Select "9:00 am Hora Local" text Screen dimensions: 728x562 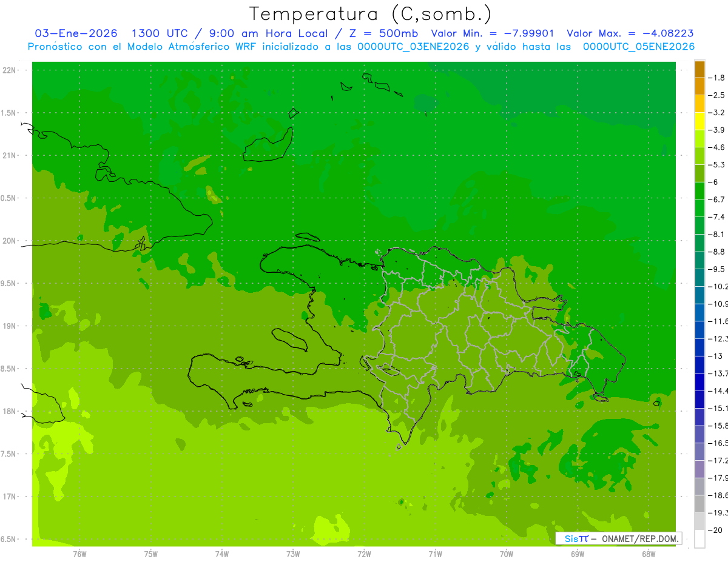click(x=269, y=33)
